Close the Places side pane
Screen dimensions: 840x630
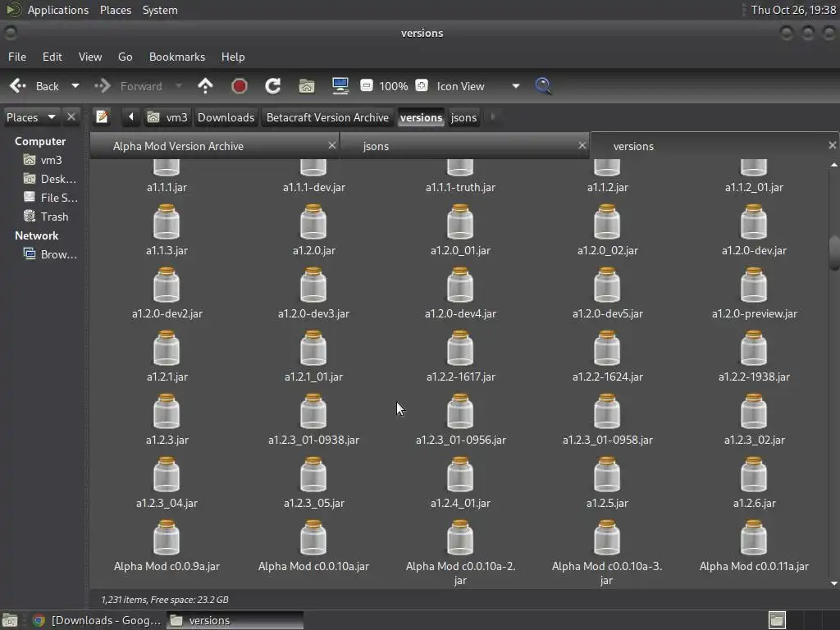tap(71, 116)
